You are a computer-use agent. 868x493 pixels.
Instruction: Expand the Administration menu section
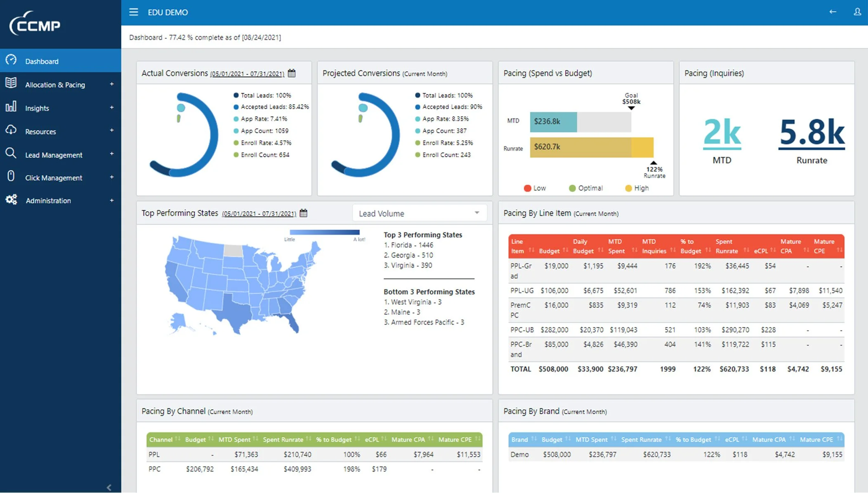[111, 200]
